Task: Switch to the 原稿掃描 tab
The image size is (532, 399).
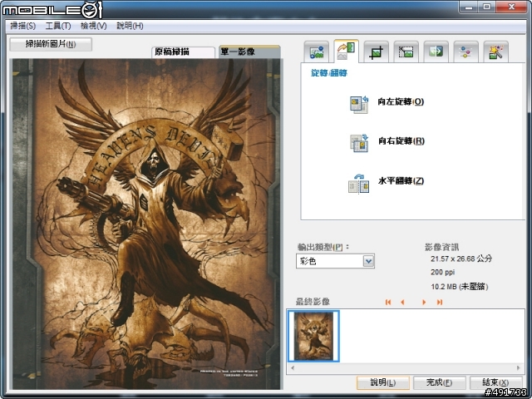Action: pos(183,52)
